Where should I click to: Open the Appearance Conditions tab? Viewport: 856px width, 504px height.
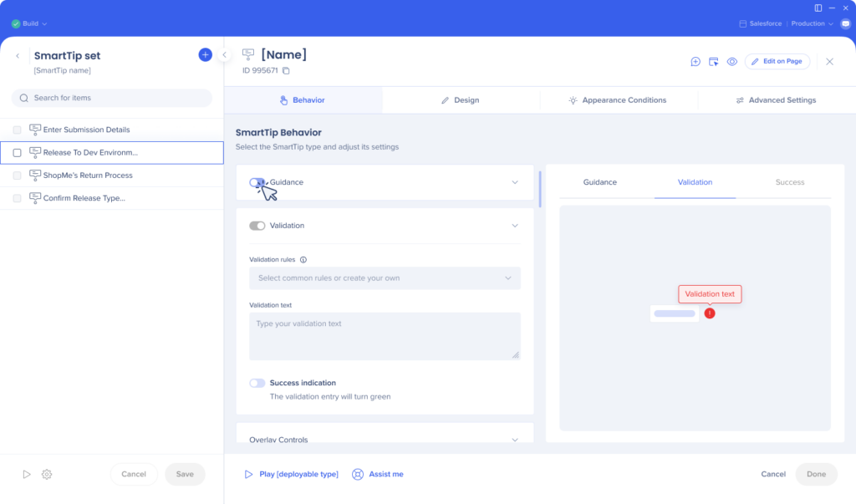click(x=619, y=99)
